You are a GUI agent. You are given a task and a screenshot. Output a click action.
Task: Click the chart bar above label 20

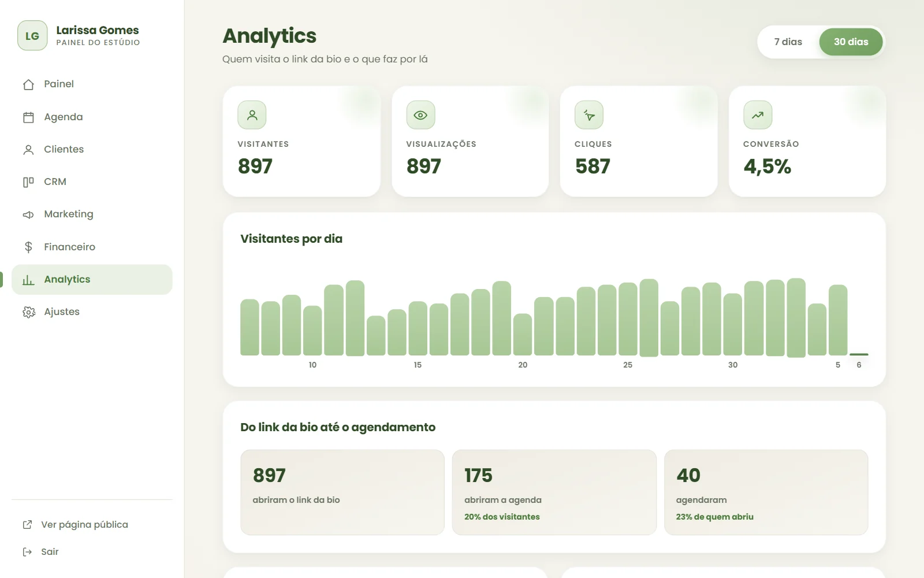pyautogui.click(x=523, y=334)
